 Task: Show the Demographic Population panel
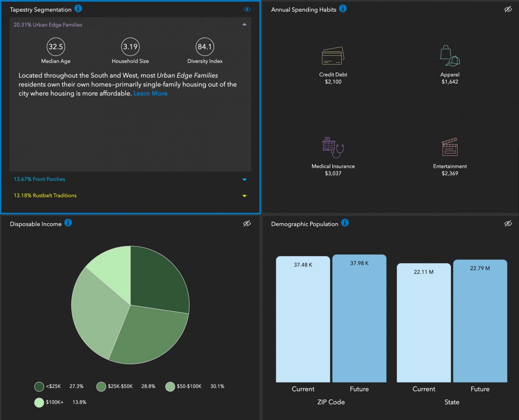(x=508, y=223)
